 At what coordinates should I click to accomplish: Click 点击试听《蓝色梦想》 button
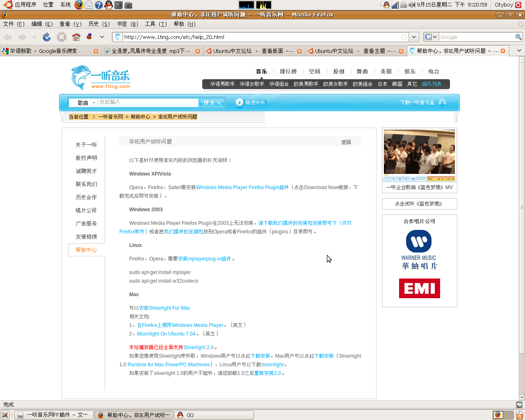click(419, 204)
